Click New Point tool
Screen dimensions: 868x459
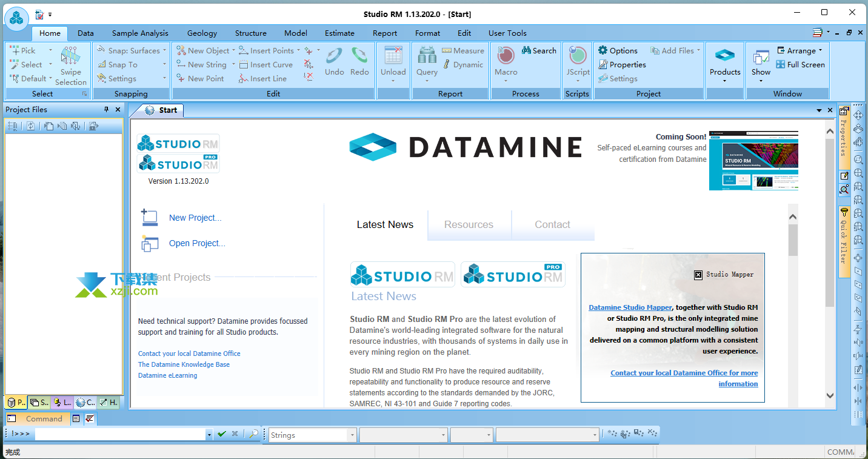click(200, 79)
